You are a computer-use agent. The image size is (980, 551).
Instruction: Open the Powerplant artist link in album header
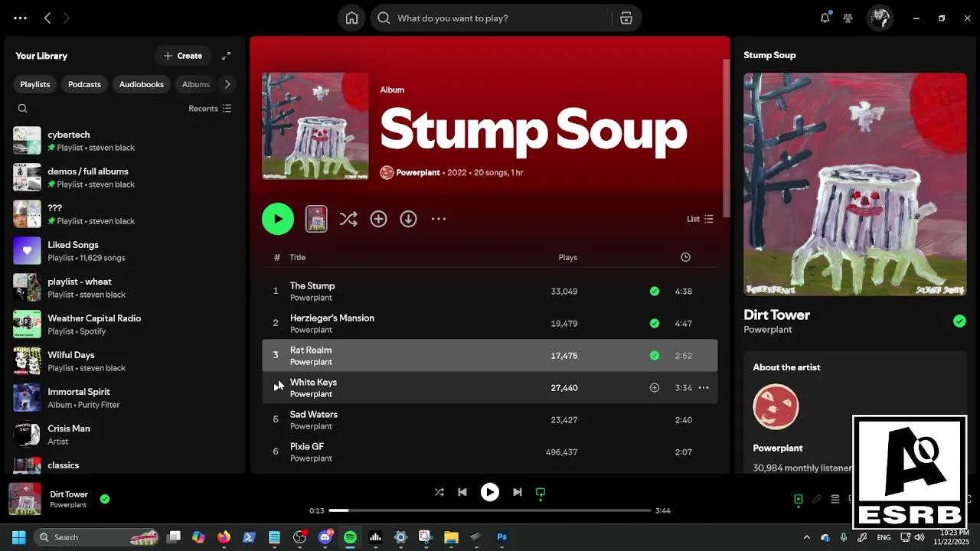[418, 173]
